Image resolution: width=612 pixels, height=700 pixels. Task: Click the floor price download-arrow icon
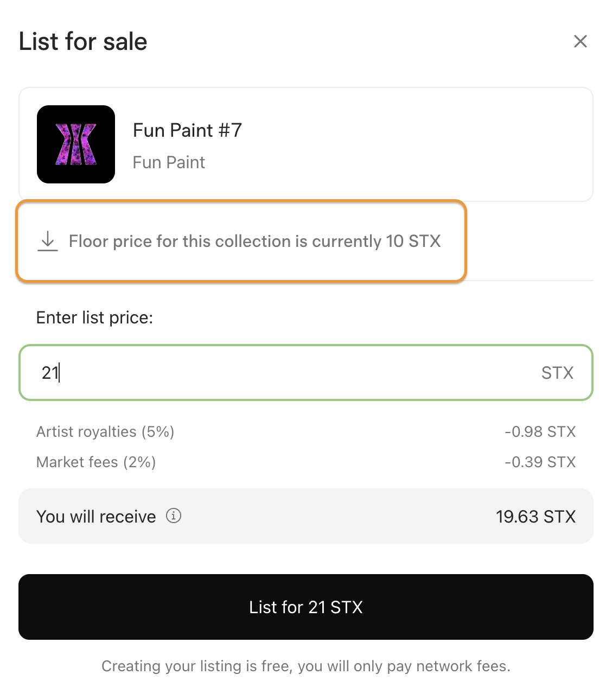(48, 241)
